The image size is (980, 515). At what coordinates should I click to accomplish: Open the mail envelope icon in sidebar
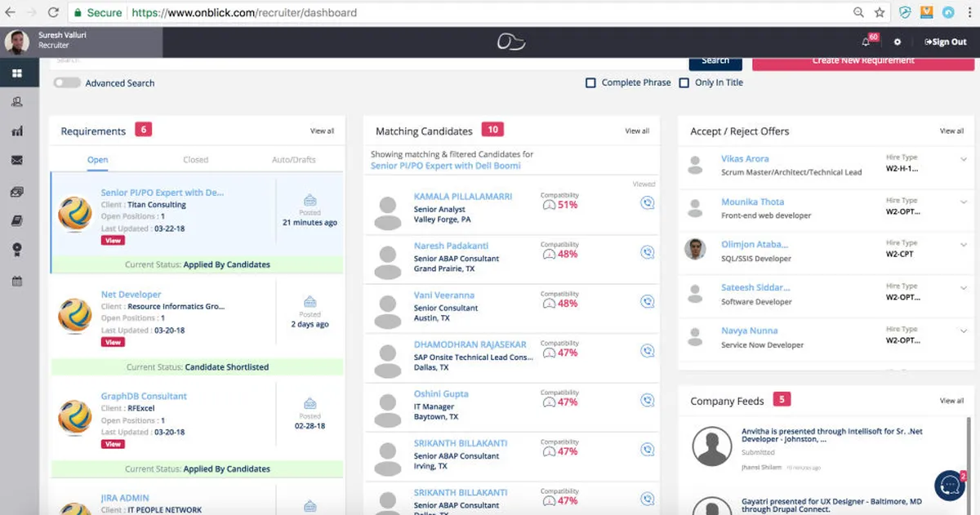[x=17, y=161]
